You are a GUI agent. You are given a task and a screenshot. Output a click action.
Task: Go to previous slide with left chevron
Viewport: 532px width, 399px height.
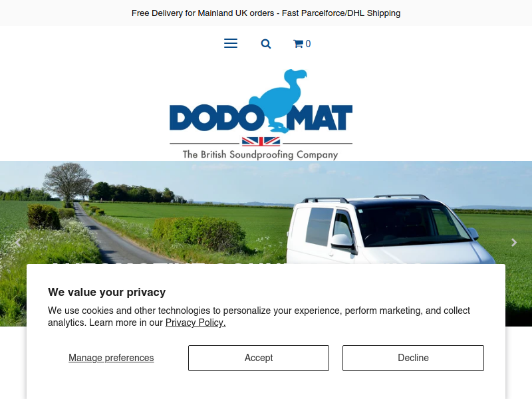(18, 242)
